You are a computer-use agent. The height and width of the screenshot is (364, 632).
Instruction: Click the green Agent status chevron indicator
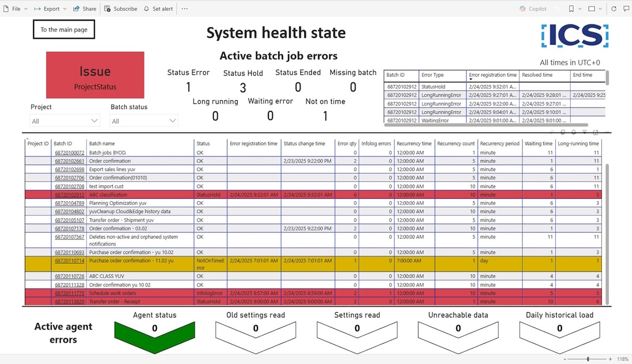[x=155, y=335]
